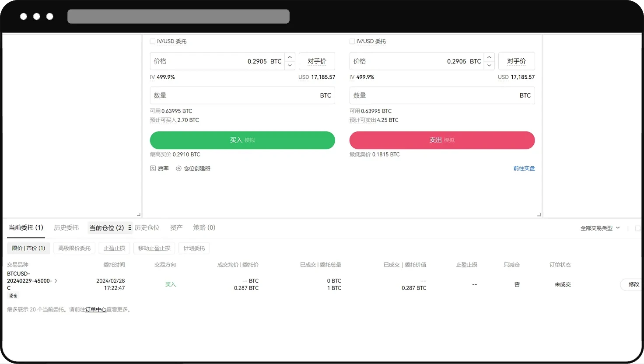Image resolution: width=644 pixels, height=364 pixels.
Task: Enable the right IV/USD 委托 checkbox
Action: 352,41
